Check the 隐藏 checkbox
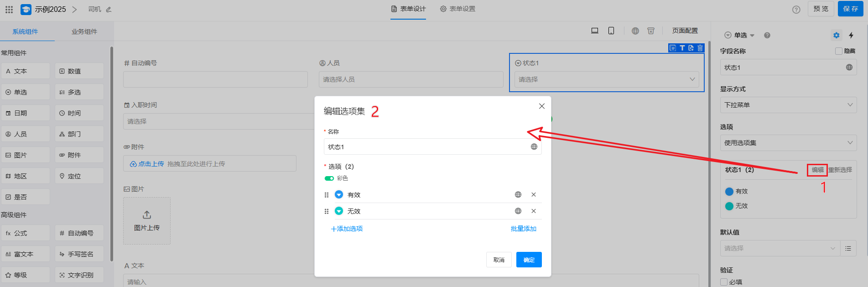This screenshot has width=868, height=287. 838,51
